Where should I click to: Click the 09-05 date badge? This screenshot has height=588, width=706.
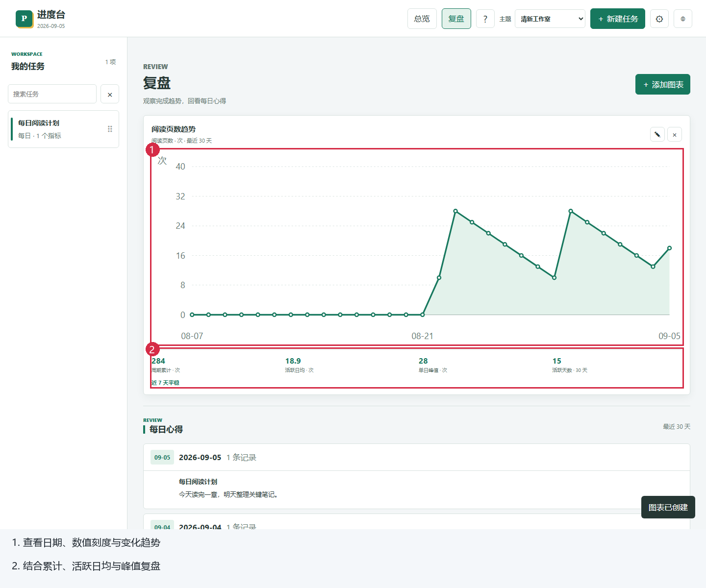(162, 457)
